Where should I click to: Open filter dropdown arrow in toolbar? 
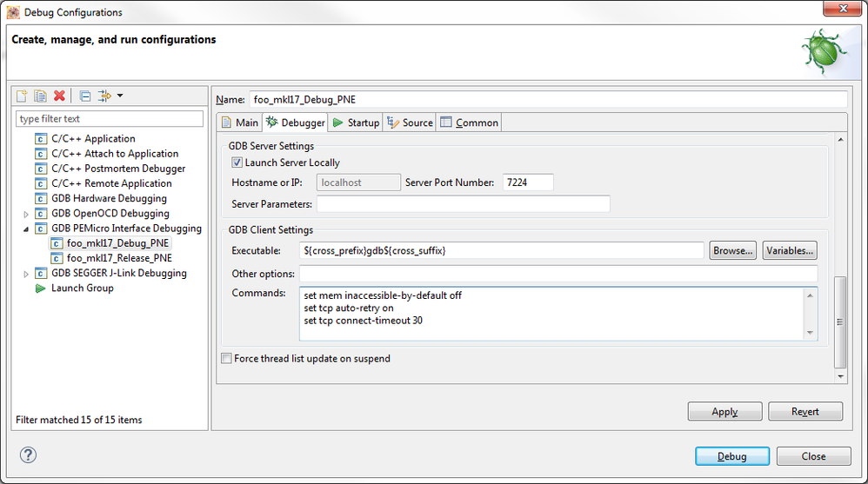tap(120, 96)
